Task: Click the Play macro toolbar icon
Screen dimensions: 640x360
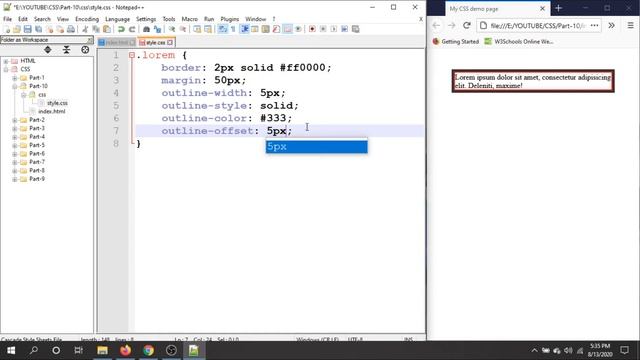Action: (x=334, y=29)
